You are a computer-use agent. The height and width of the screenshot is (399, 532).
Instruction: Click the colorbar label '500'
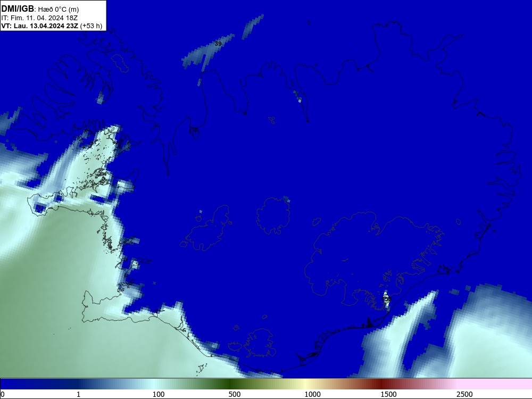pyautogui.click(x=235, y=394)
